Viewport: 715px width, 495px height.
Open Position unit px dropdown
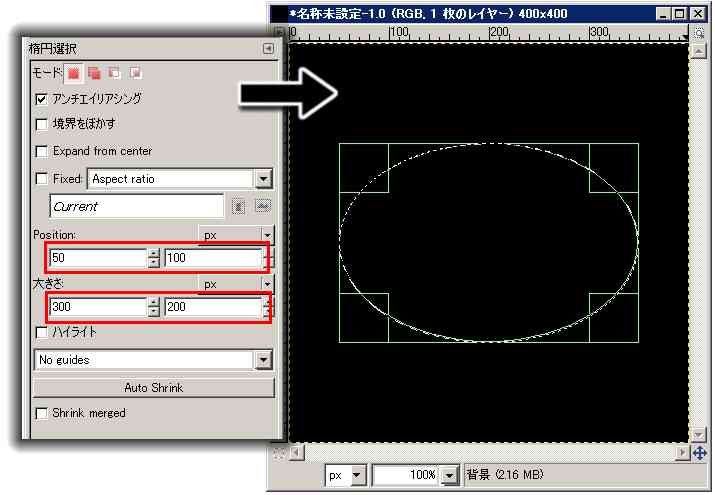[236, 235]
